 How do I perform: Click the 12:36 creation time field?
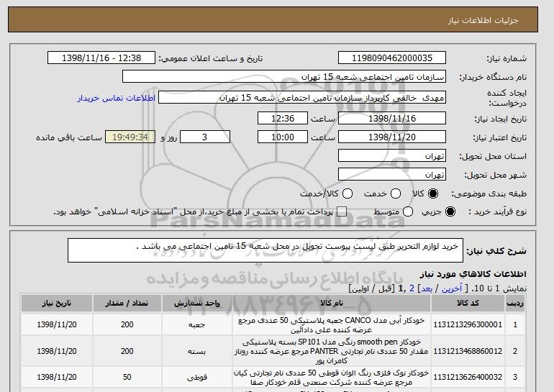pyautogui.click(x=283, y=118)
